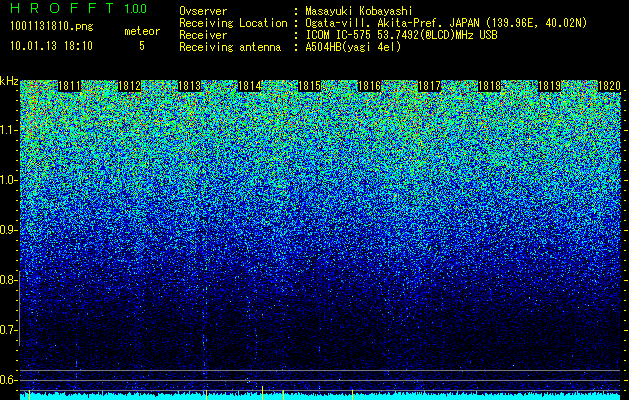Select the A504HB(yagi 4el) antenna text
The width and height of the screenshot is (629, 400).
click(x=353, y=47)
